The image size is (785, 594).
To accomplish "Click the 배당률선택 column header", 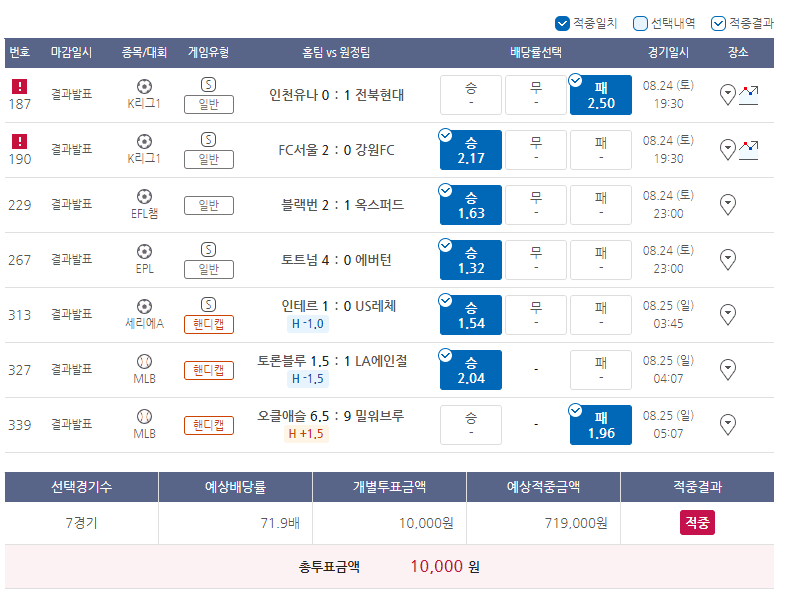I will click(535, 52).
